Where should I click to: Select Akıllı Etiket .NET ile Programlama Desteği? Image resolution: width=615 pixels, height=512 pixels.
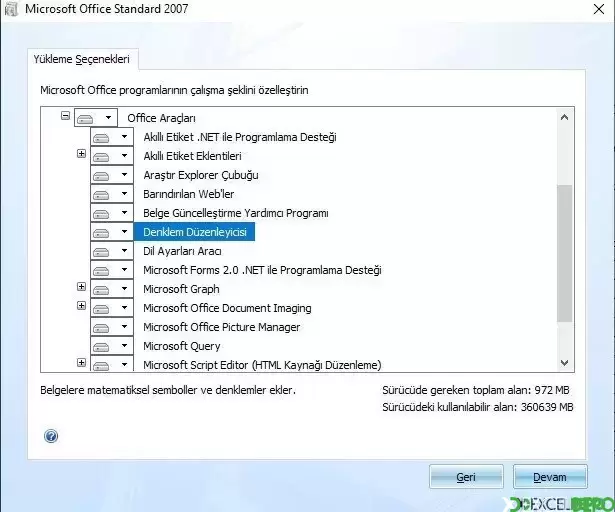(240, 137)
